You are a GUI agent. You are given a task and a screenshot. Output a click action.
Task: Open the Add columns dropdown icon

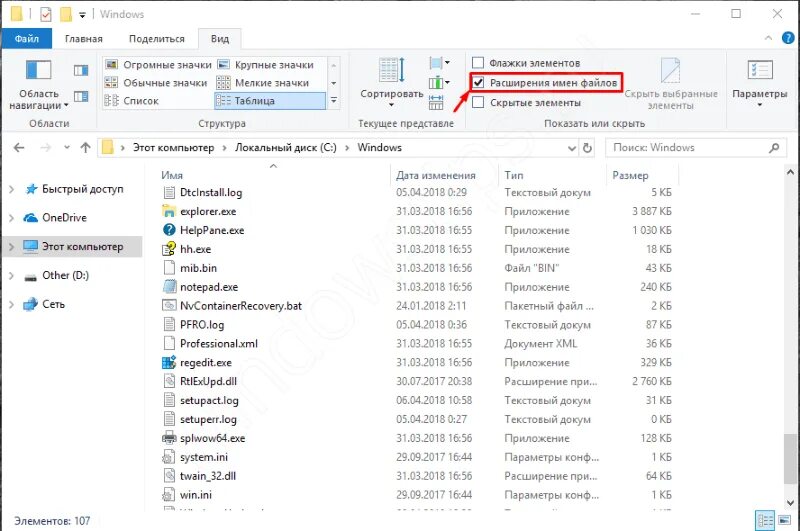(x=440, y=82)
